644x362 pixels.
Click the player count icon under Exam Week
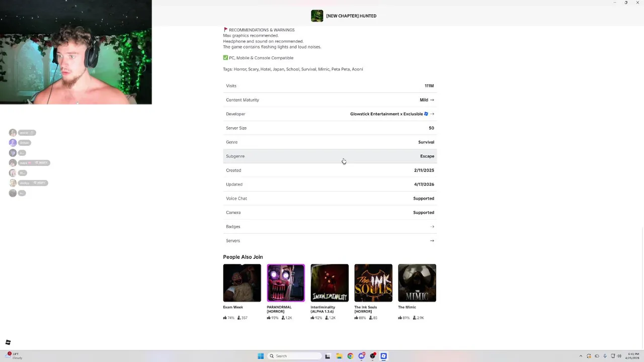click(239, 318)
